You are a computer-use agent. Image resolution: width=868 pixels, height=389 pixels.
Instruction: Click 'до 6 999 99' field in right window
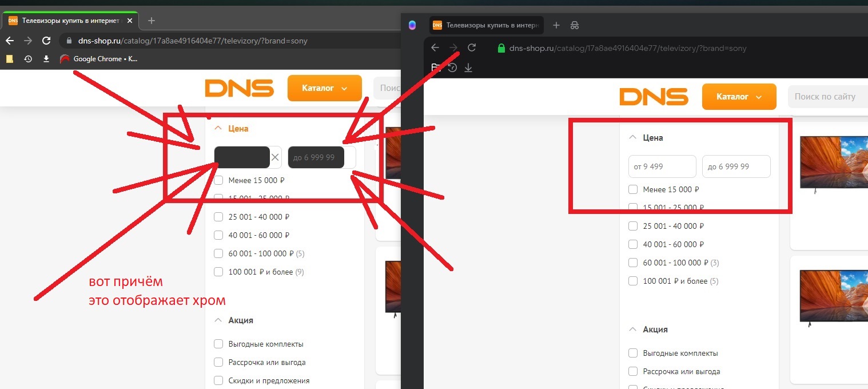click(736, 166)
